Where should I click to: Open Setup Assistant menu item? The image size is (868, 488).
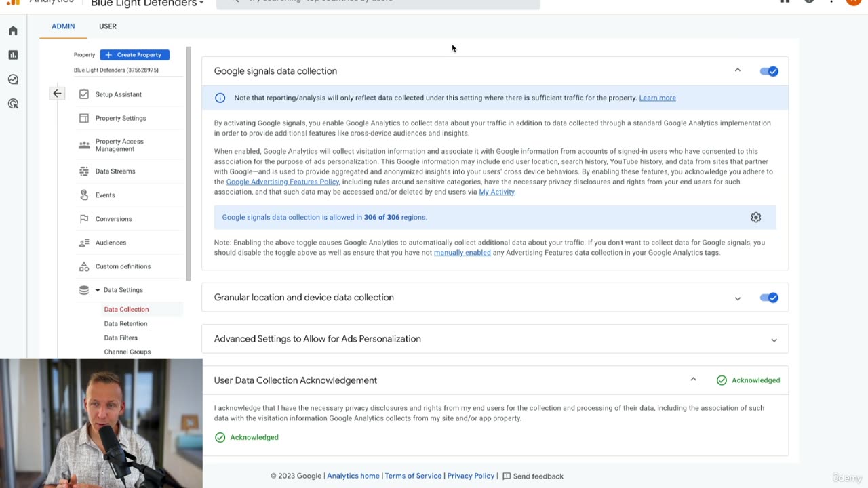coord(119,94)
